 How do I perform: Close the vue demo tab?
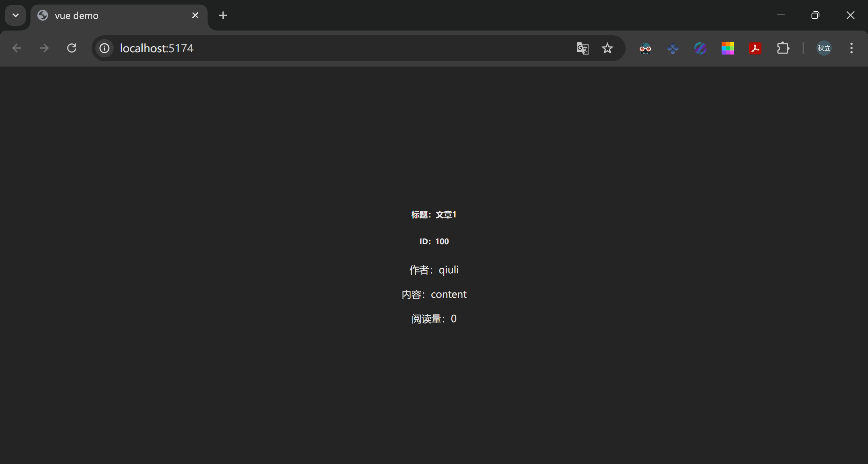coord(195,15)
